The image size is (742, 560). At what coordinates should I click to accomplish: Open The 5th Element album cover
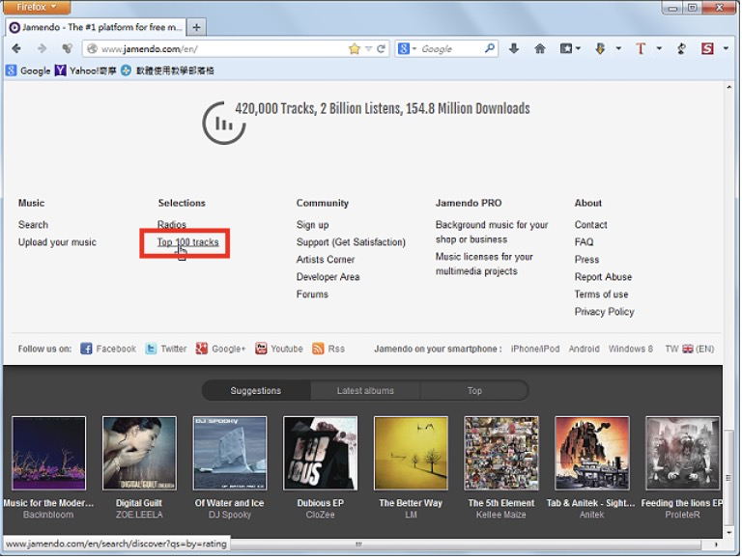tap(501, 453)
